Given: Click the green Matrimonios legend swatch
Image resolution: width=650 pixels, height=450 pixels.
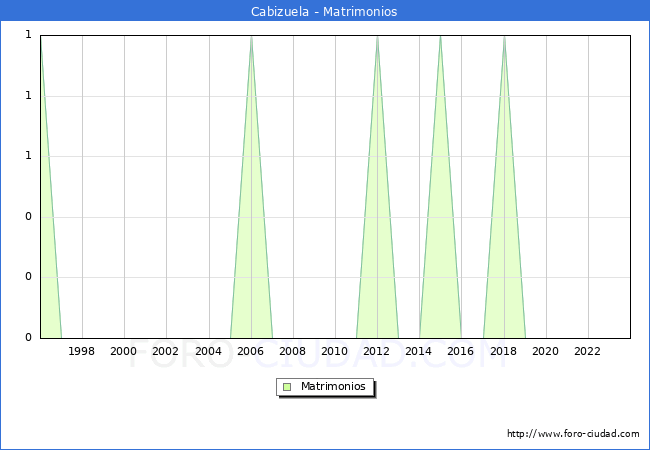Looking at the screenshot, I should click(x=287, y=387).
